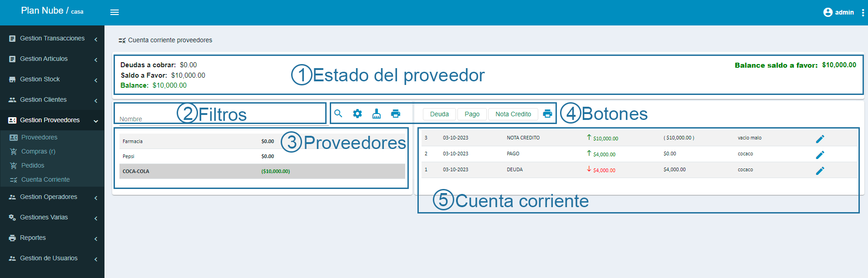The height and width of the screenshot is (278, 868).
Task: Expand the Gestion Operadores chevron
Action: tap(96, 198)
